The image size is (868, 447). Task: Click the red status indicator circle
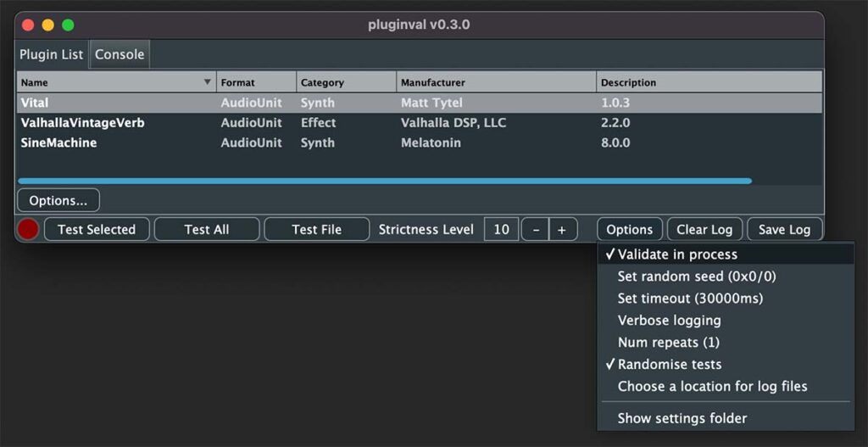(x=28, y=229)
